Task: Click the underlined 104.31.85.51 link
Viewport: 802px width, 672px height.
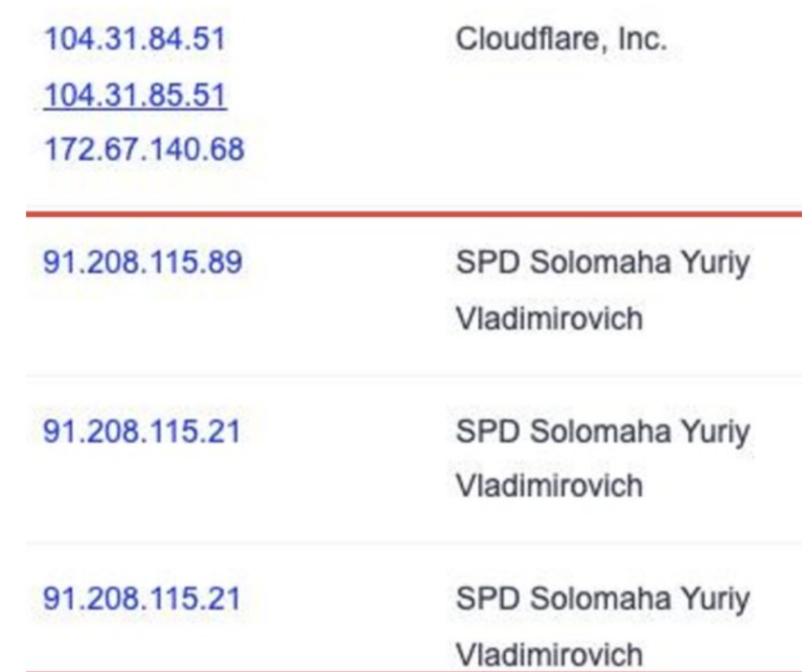Action: point(134,96)
